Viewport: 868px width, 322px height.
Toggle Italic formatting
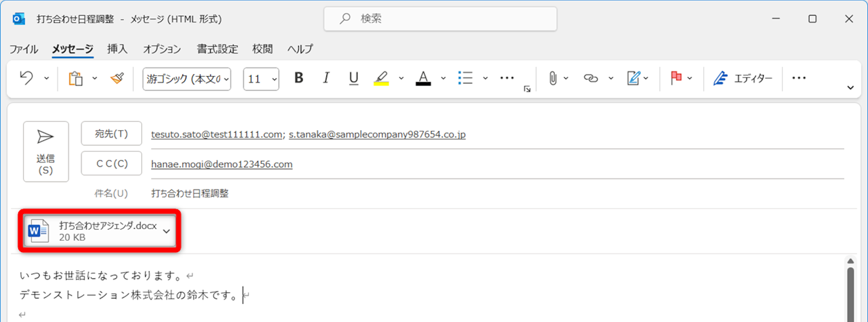[x=326, y=78]
